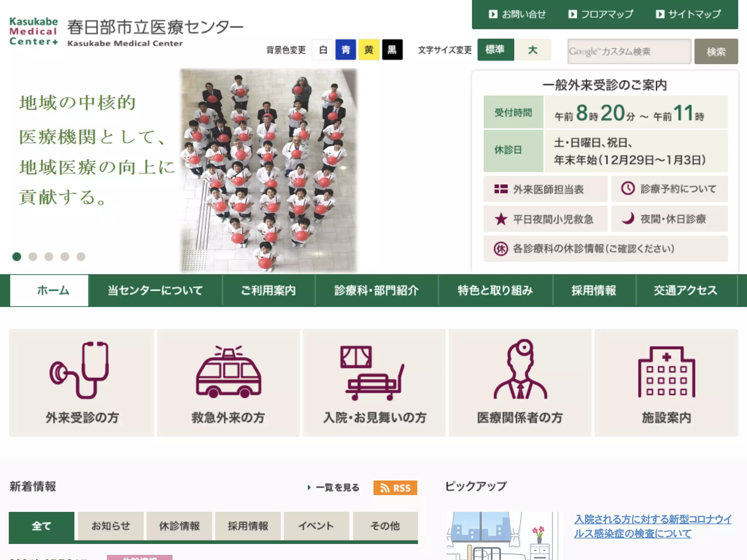Open the ご利用案内 menu item
Viewport: 747px width, 560px height.
click(x=268, y=291)
